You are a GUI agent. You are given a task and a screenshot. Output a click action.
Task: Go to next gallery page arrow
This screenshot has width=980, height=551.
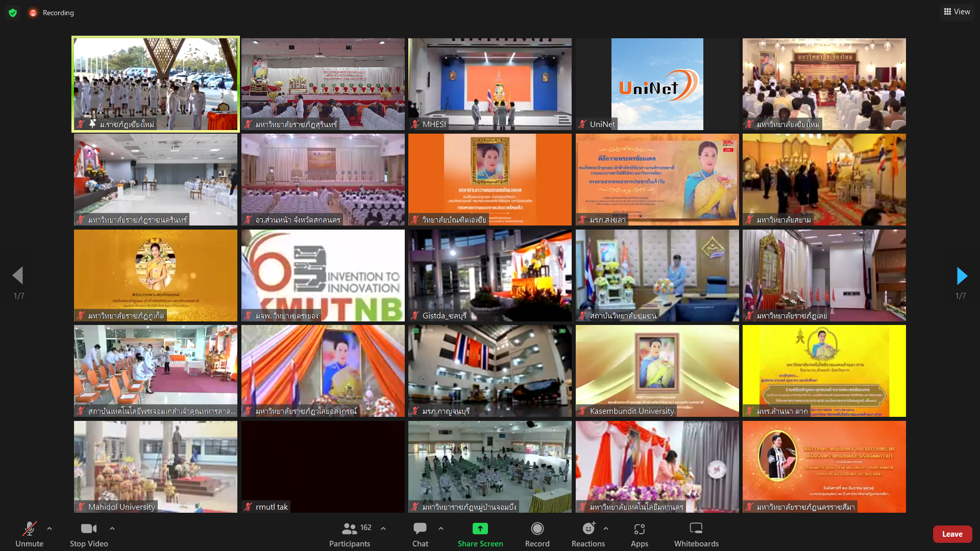coord(962,276)
